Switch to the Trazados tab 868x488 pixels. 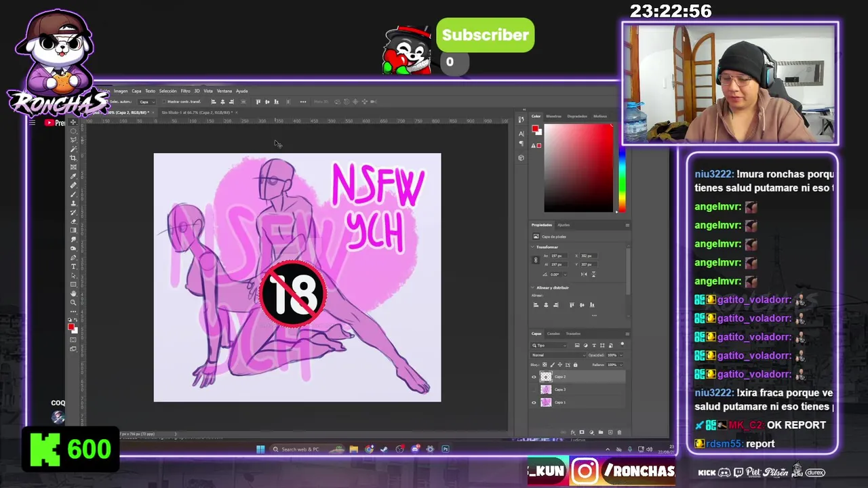(573, 333)
